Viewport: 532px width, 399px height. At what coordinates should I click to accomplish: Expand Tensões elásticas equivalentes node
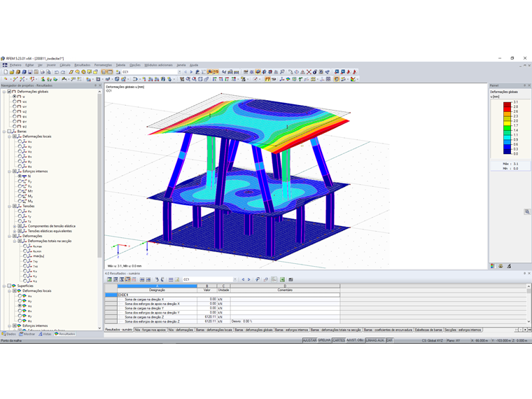(15, 231)
